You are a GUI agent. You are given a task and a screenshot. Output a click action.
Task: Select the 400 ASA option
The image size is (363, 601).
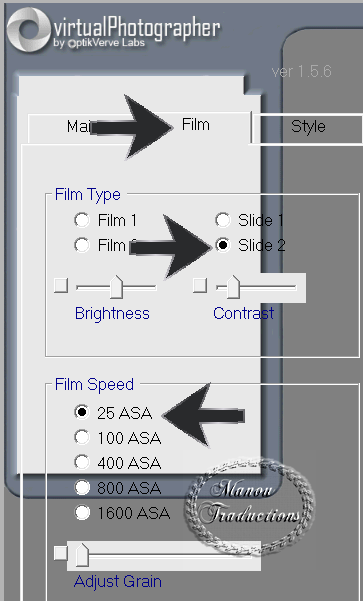point(82,462)
